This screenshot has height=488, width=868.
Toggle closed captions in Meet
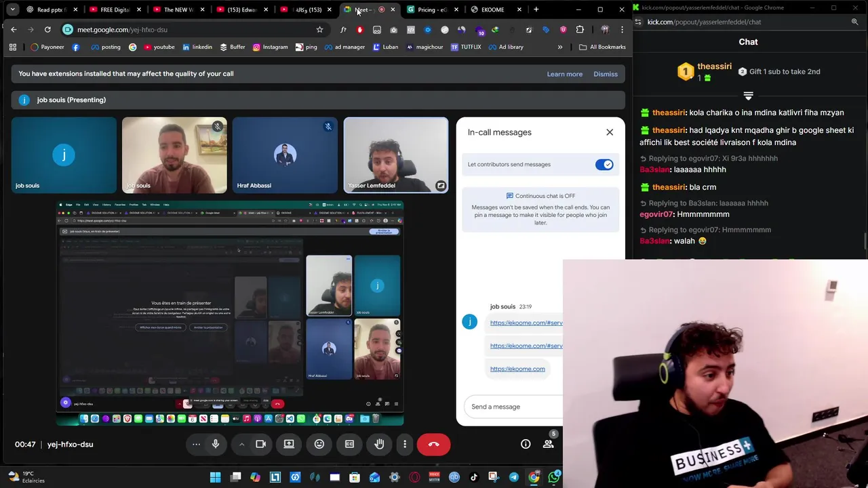(x=349, y=444)
